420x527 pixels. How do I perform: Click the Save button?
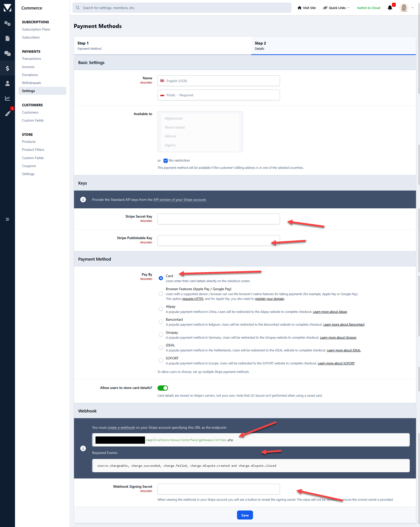245,515
